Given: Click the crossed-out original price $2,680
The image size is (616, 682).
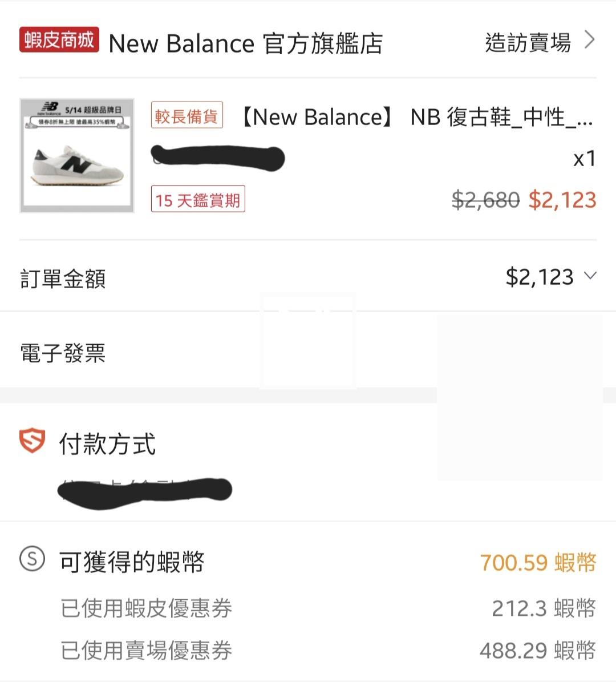Looking at the screenshot, I should point(485,200).
